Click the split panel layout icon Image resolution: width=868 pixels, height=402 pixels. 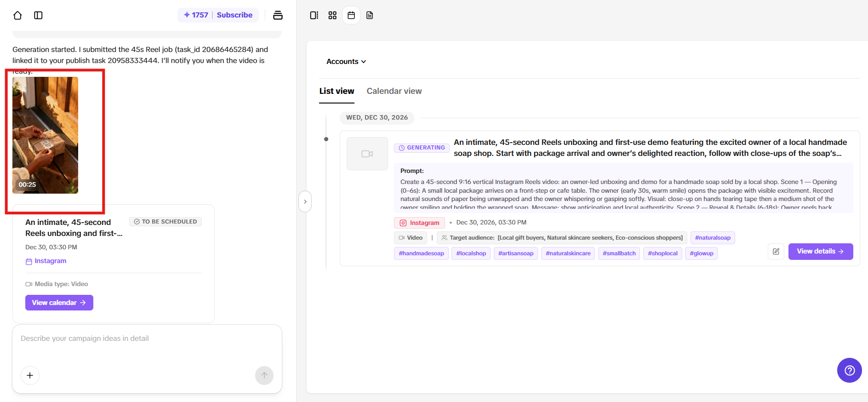314,15
